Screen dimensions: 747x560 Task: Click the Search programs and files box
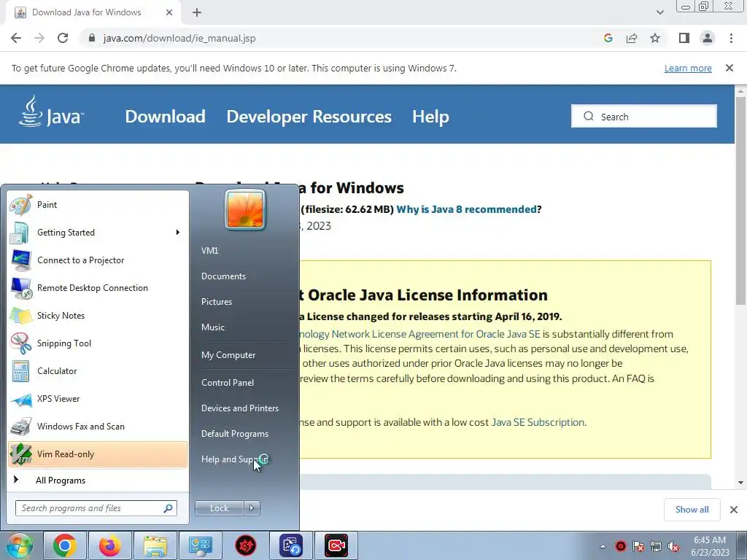(96, 508)
